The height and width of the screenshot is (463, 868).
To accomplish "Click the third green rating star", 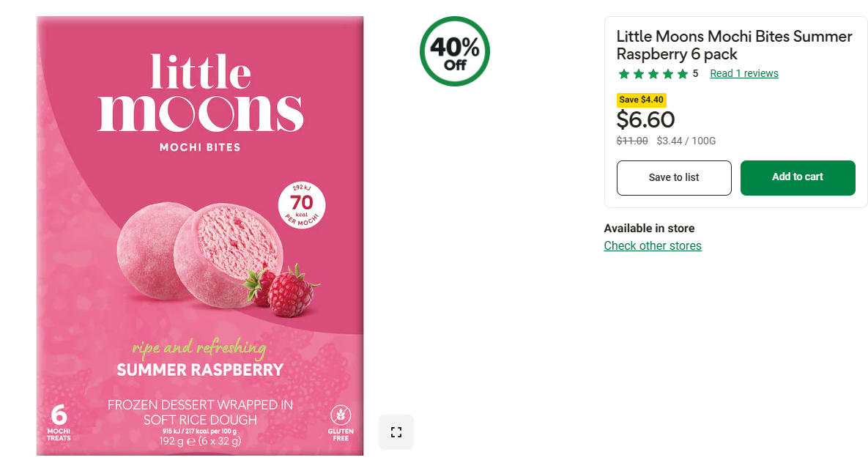I will tap(653, 74).
